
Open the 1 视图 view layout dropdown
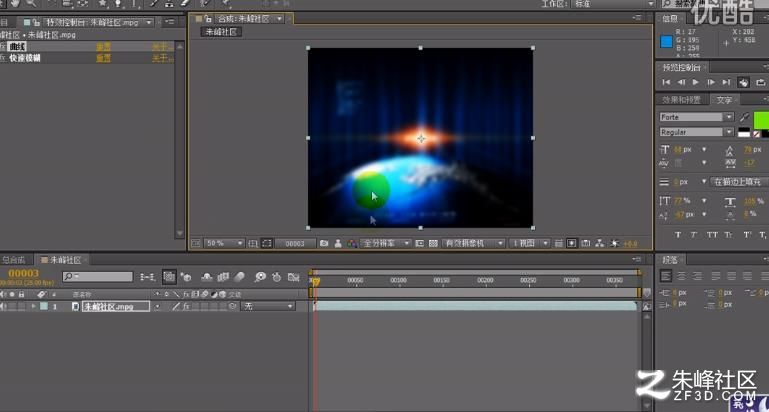(x=530, y=243)
